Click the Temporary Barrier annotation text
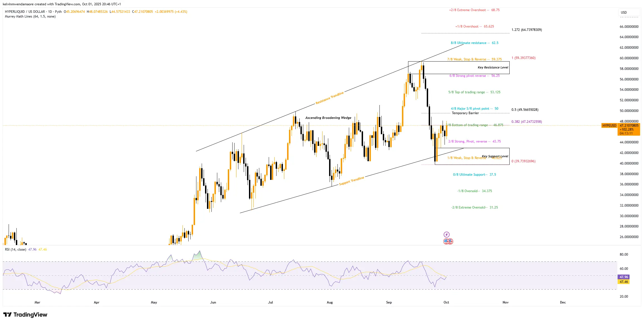Viewport: 644px width, 323px height. point(465,113)
